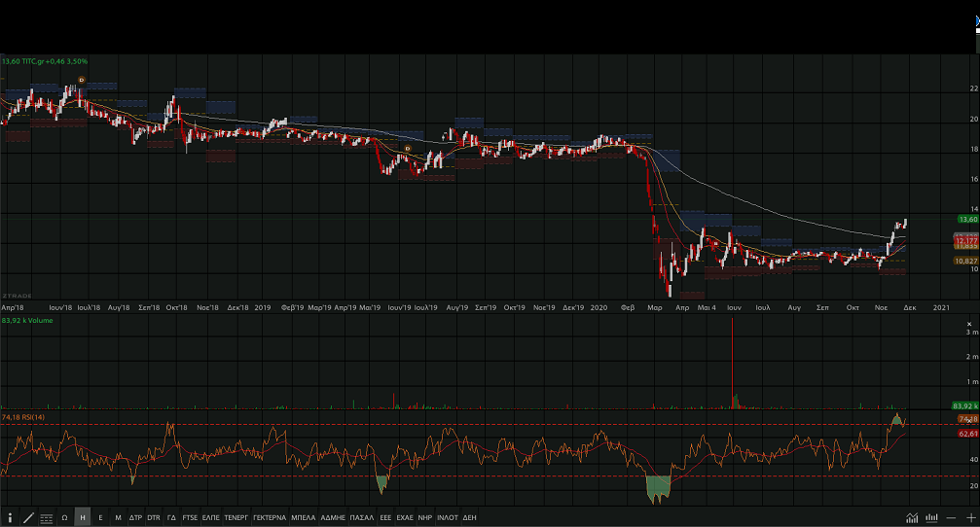Zoom in with the plus icon
Screen dimensions: 980x527
tap(970, 518)
